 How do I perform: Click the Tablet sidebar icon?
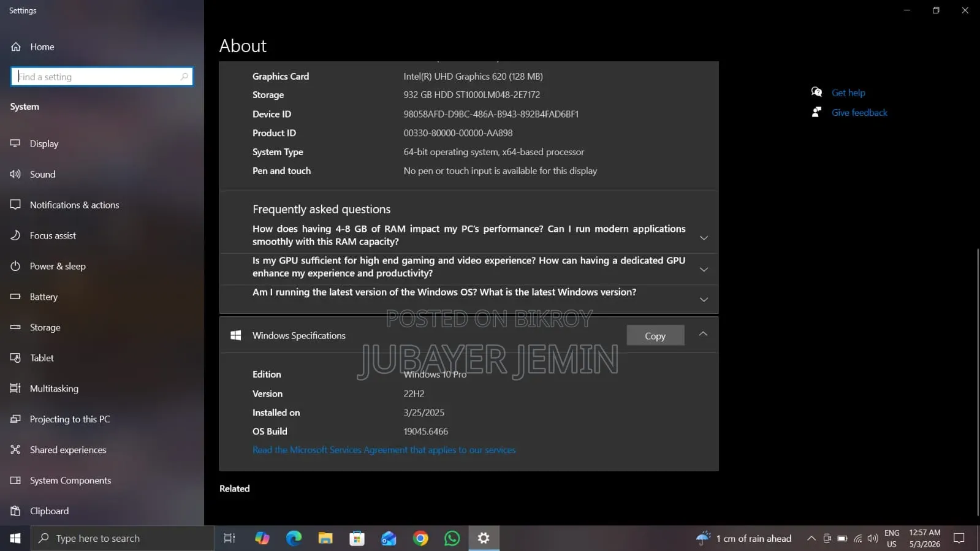point(15,358)
